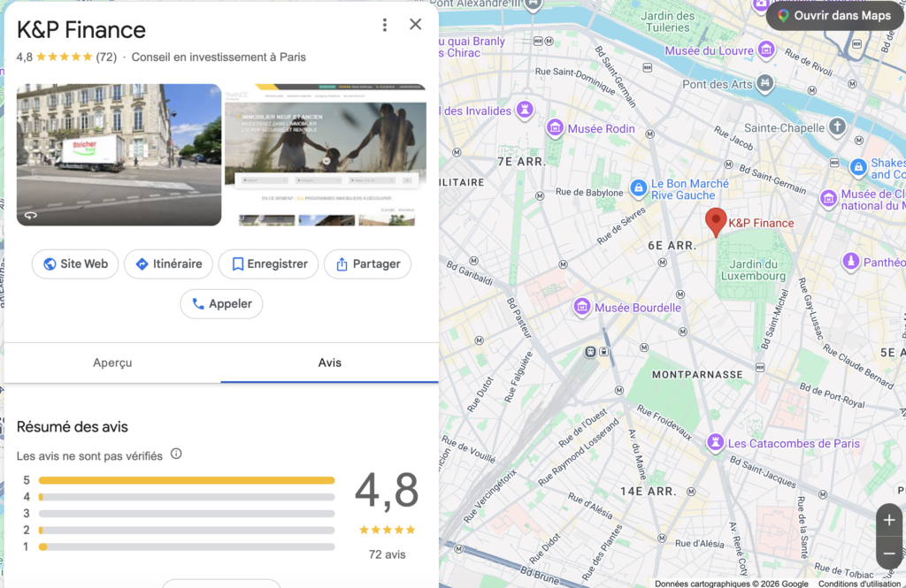Click the Jardin du Luxembourg label
Viewport: 906px width, 588px height.
tap(754, 270)
